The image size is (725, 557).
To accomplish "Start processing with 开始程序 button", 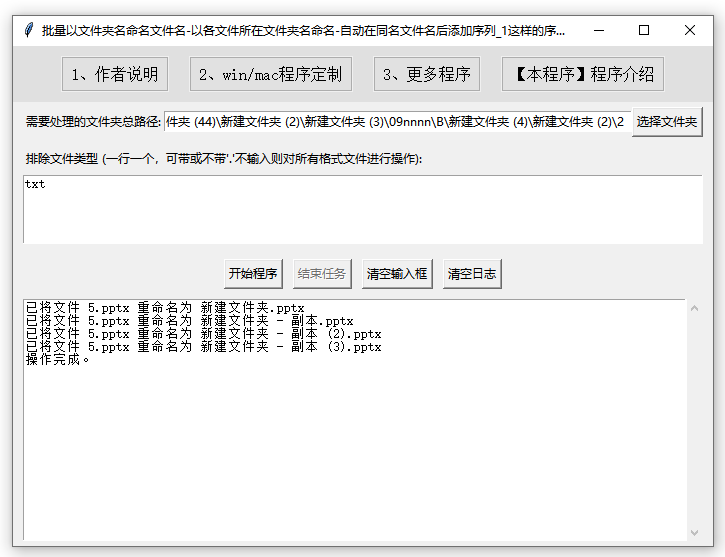I will point(253,274).
